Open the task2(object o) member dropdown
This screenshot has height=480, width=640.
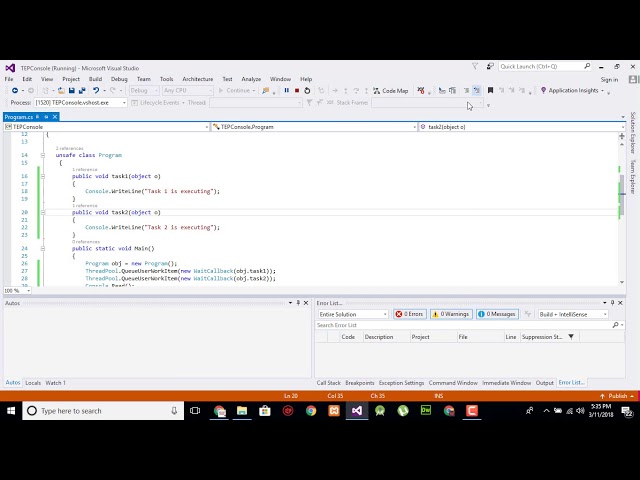[x=521, y=127]
